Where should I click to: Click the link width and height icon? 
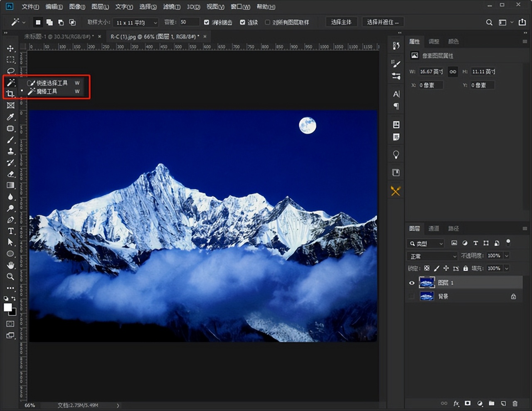[x=453, y=72]
